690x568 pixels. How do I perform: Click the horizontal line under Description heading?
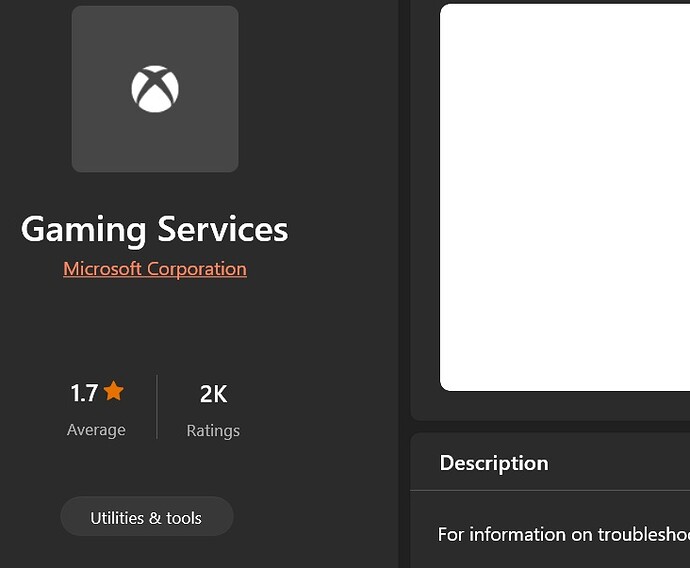550,490
